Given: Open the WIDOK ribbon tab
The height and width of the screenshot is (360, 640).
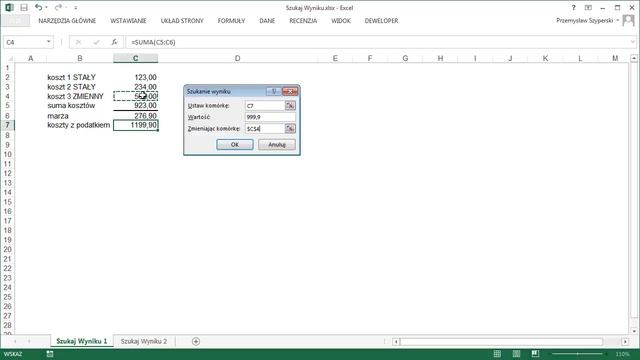Looking at the screenshot, I should (341, 21).
